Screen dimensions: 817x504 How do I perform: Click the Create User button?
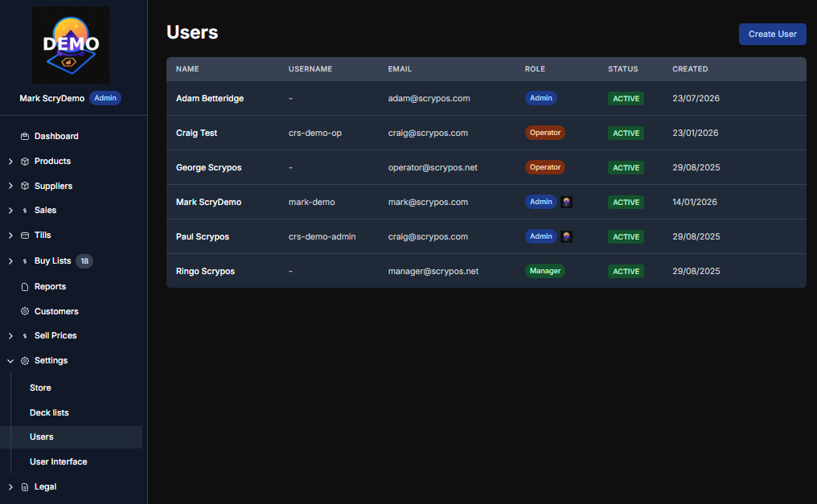coord(772,35)
